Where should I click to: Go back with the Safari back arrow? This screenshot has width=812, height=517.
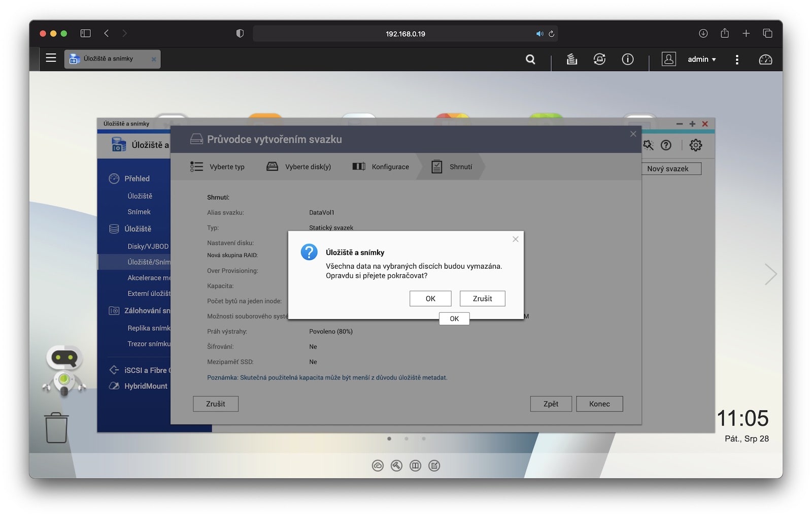tap(107, 34)
